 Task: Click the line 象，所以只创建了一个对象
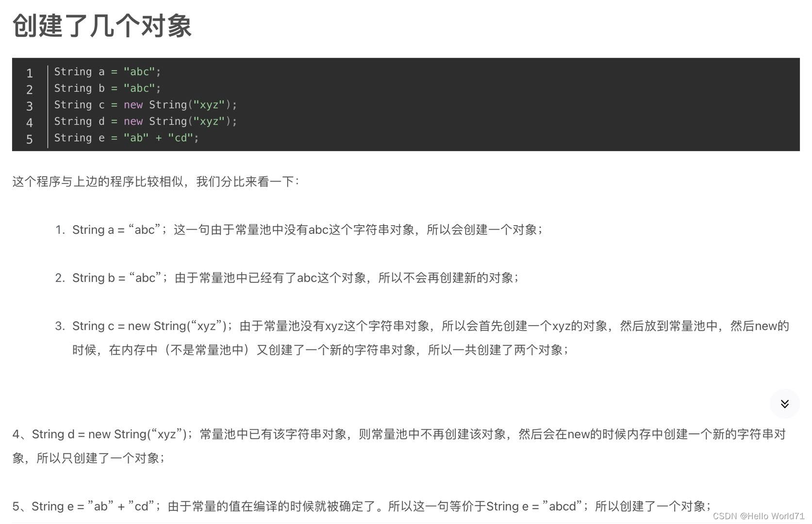click(88, 458)
